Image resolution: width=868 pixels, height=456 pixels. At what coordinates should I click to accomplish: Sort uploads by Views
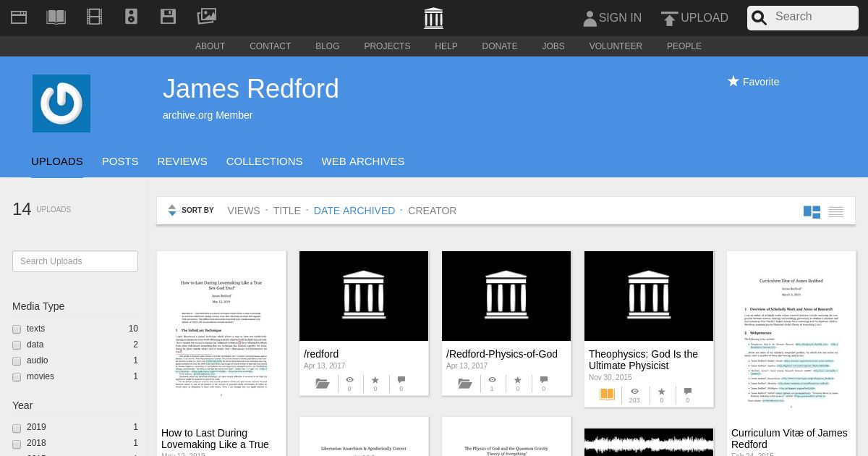coord(244,211)
